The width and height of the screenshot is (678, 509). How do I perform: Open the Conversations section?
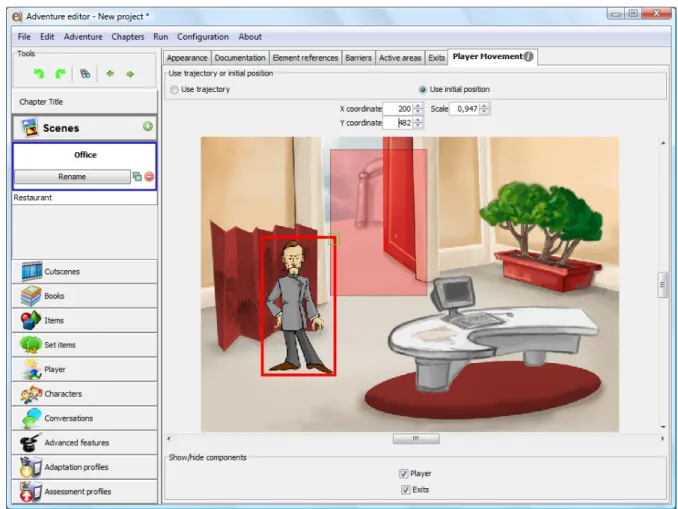84,418
